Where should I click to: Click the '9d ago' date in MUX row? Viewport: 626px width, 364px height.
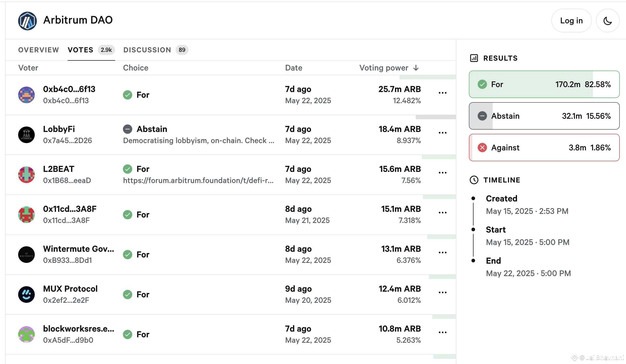[x=298, y=289]
